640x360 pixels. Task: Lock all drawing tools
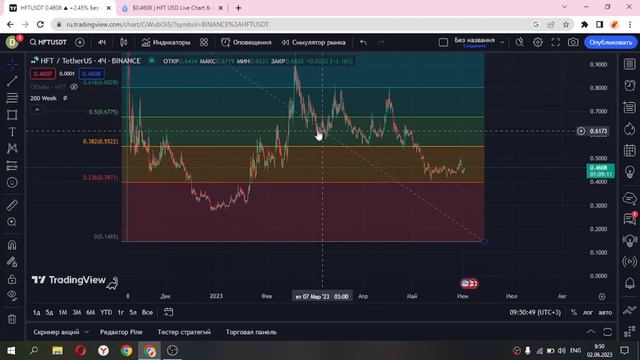click(x=12, y=279)
